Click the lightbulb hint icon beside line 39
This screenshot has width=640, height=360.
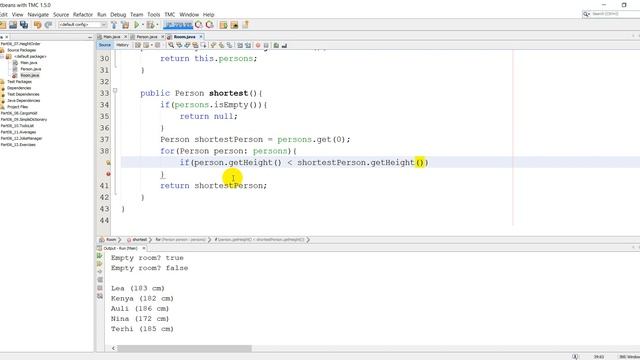[108, 162]
